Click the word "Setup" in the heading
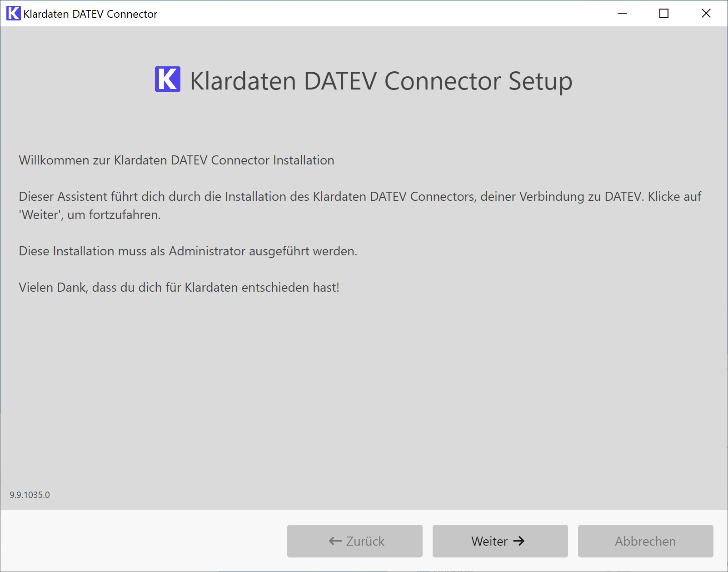The height and width of the screenshot is (572, 728). pyautogui.click(x=540, y=81)
